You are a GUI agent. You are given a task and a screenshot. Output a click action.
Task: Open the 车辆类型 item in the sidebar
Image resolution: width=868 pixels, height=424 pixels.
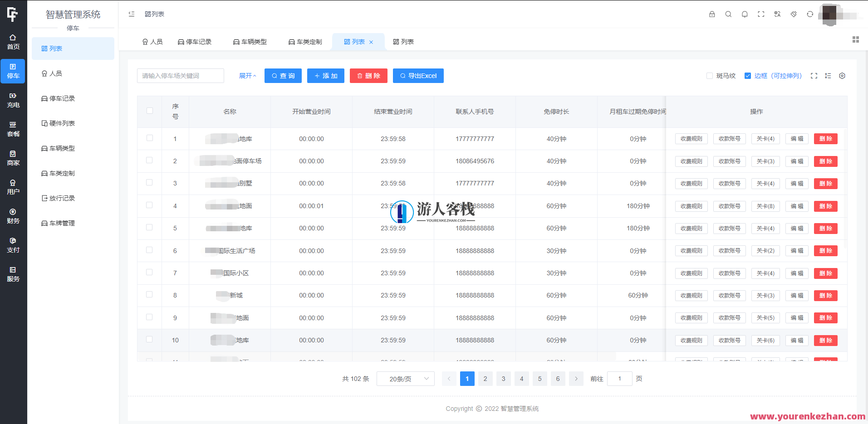click(x=63, y=148)
